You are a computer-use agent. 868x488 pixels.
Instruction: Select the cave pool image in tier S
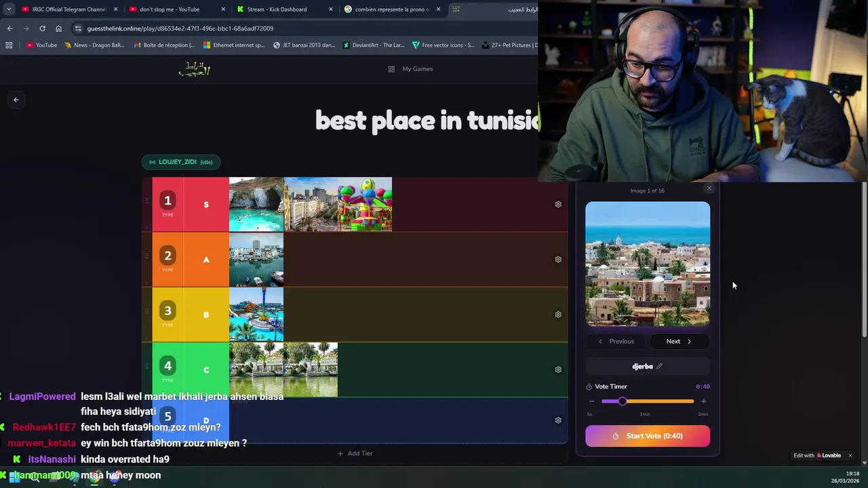click(256, 204)
